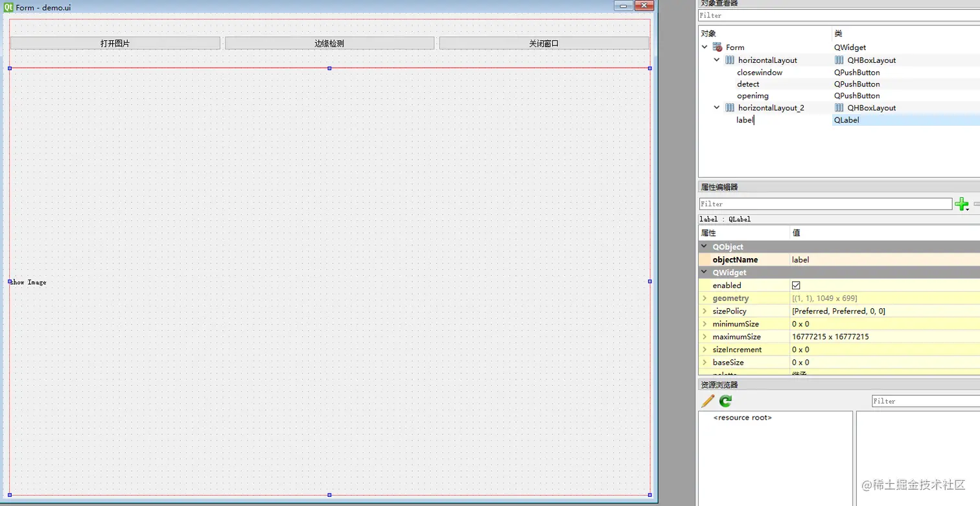Click the objectName value 'label'
The image size is (980, 506).
(800, 259)
